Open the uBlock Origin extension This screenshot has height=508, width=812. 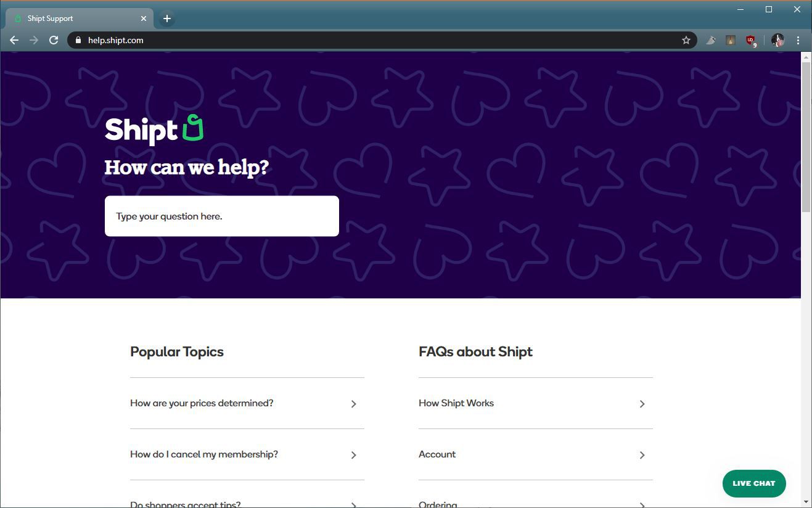tap(751, 41)
